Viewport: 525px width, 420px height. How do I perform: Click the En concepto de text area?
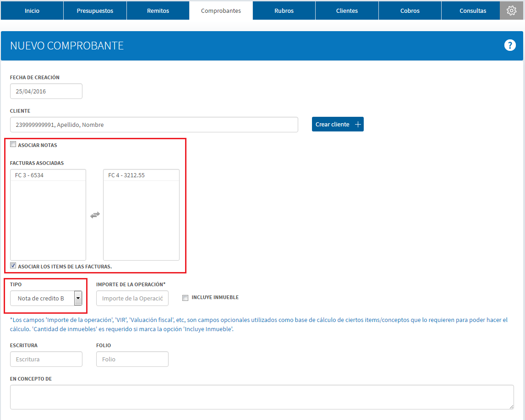click(262, 397)
